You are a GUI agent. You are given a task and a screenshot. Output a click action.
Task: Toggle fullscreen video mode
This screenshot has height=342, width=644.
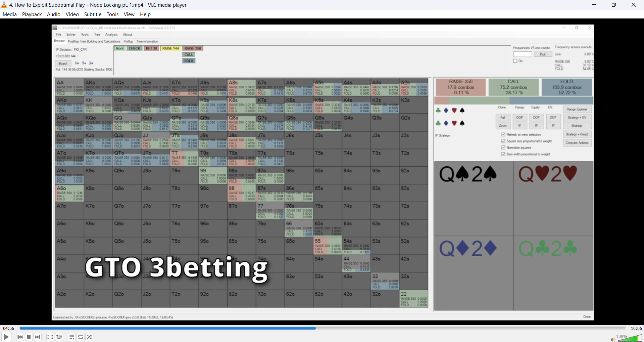click(x=50, y=337)
